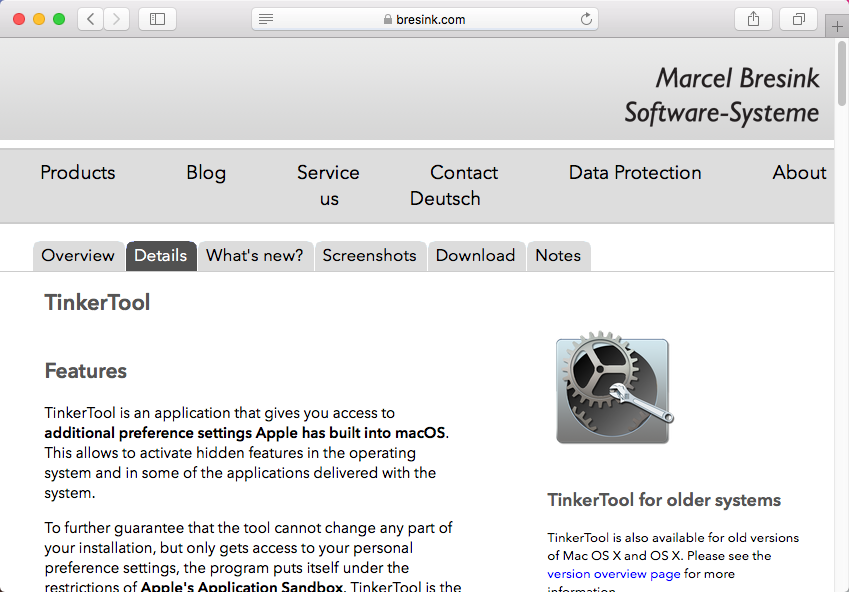This screenshot has width=849, height=592.
Task: Click the TinkerTool page heading
Action: click(97, 302)
